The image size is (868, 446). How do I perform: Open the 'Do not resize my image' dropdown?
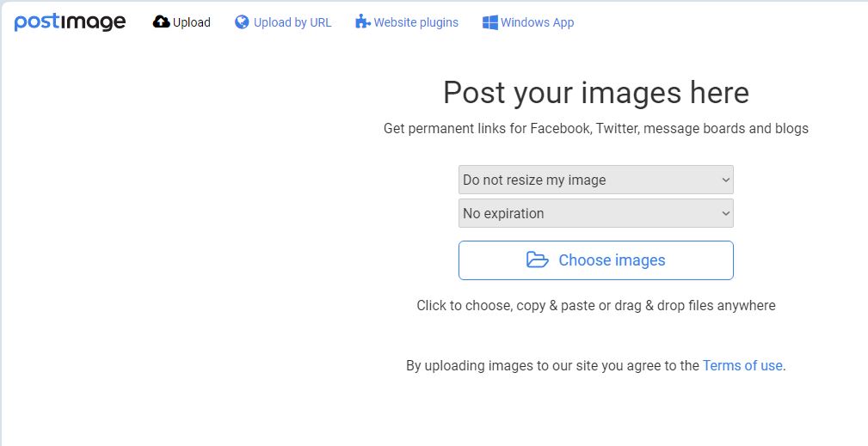coord(595,180)
